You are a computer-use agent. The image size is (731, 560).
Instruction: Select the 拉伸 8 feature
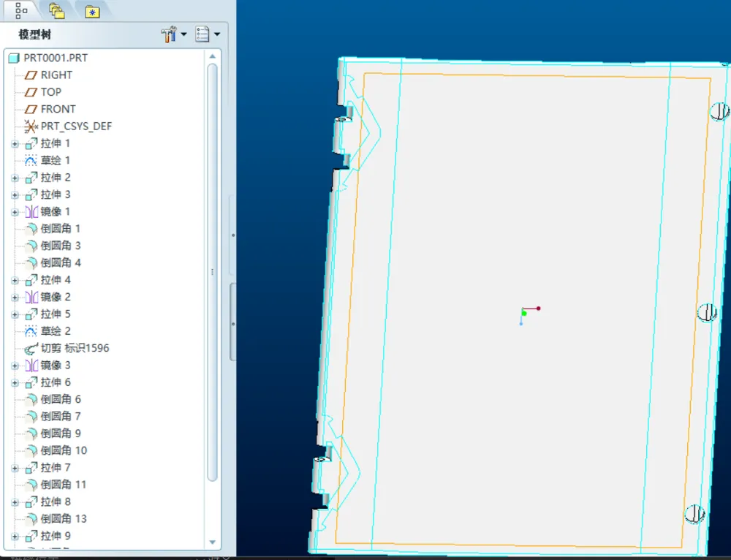[56, 502]
